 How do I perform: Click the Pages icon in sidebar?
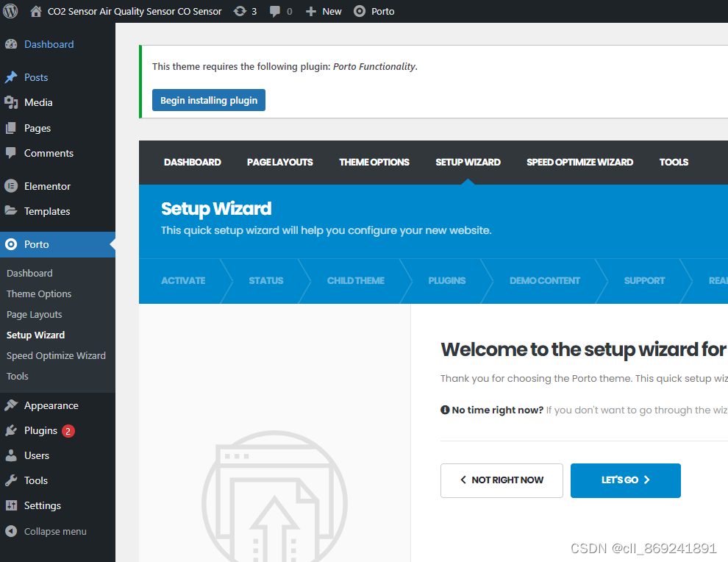point(11,128)
